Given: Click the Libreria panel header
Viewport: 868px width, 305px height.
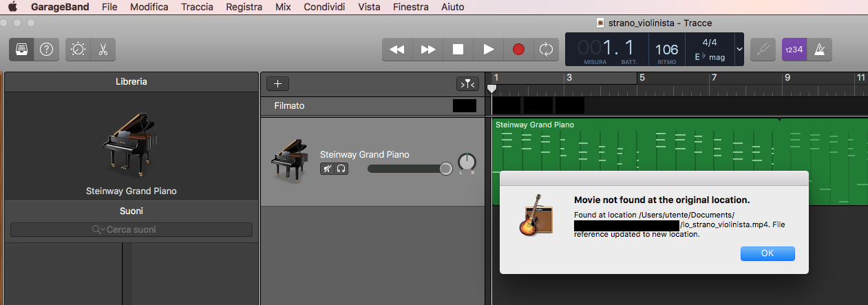Looking at the screenshot, I should coord(131,81).
